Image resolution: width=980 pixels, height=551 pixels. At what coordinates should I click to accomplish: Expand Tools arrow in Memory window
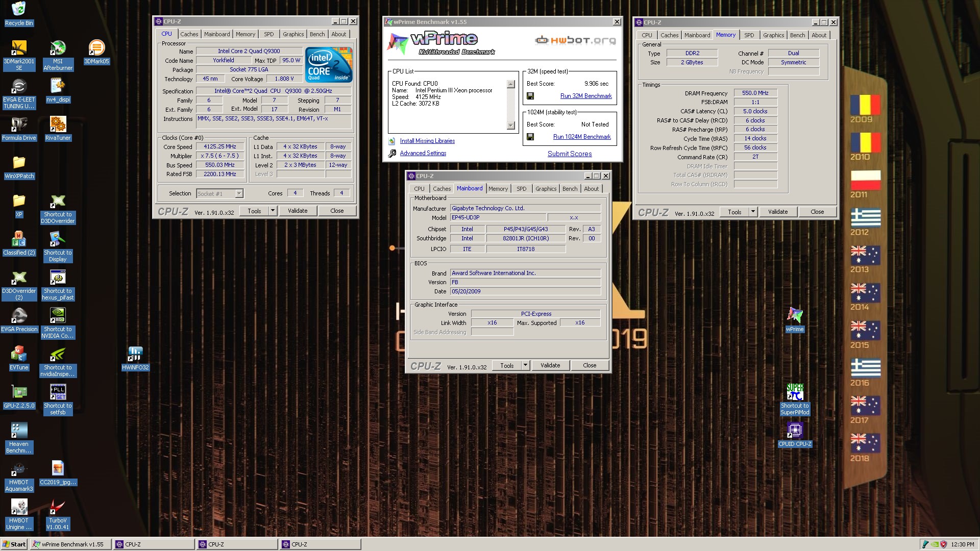tap(753, 212)
